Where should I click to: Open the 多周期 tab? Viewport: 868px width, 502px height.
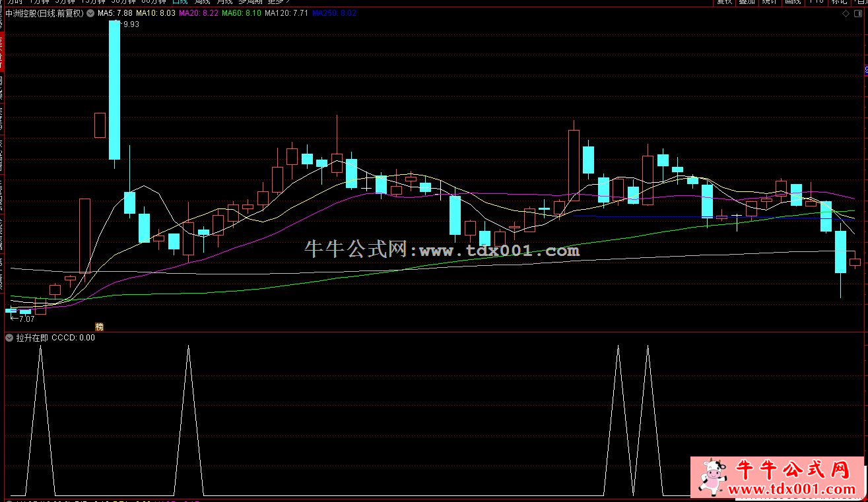tap(251, 3)
